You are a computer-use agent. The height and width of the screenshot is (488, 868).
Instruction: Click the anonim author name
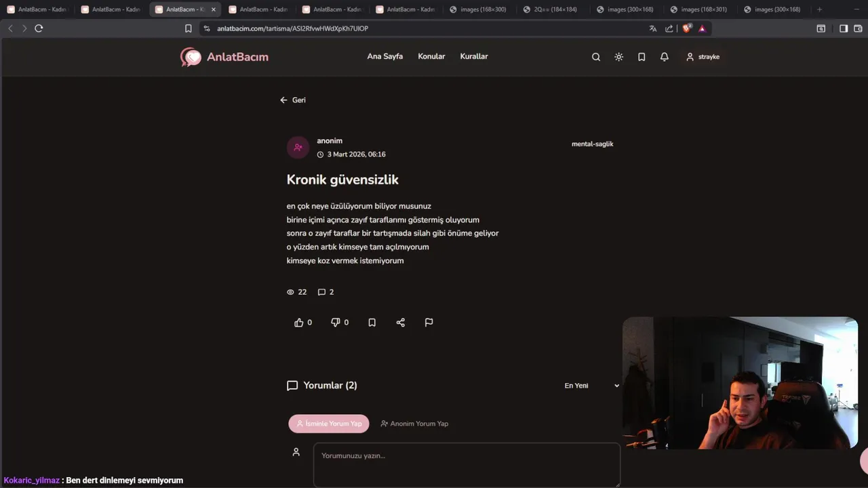(x=330, y=141)
